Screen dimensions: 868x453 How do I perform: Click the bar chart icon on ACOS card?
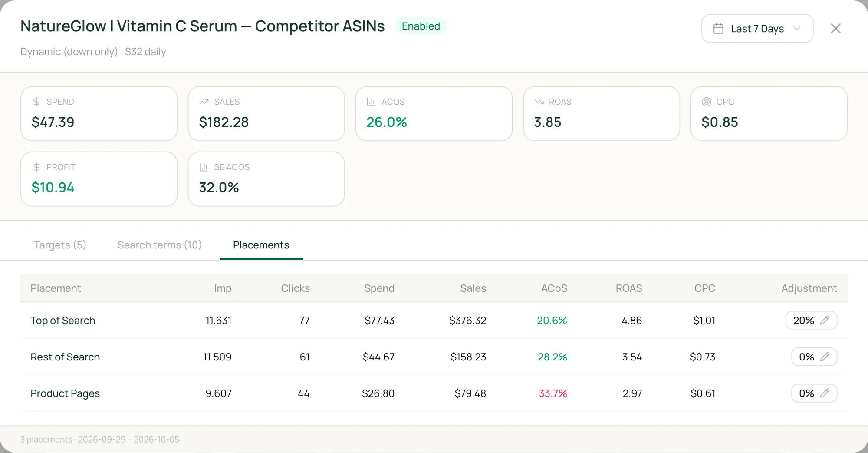(371, 102)
